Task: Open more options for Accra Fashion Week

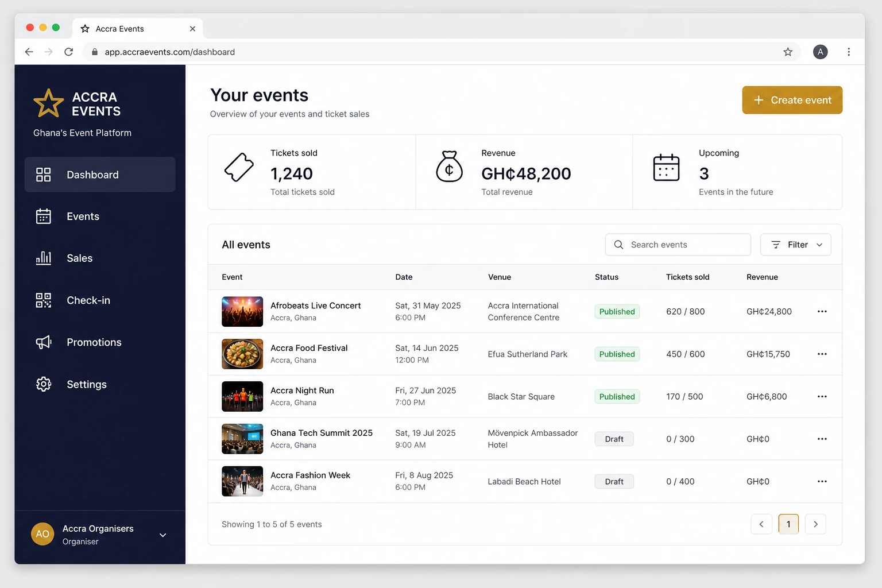Action: coord(822,481)
